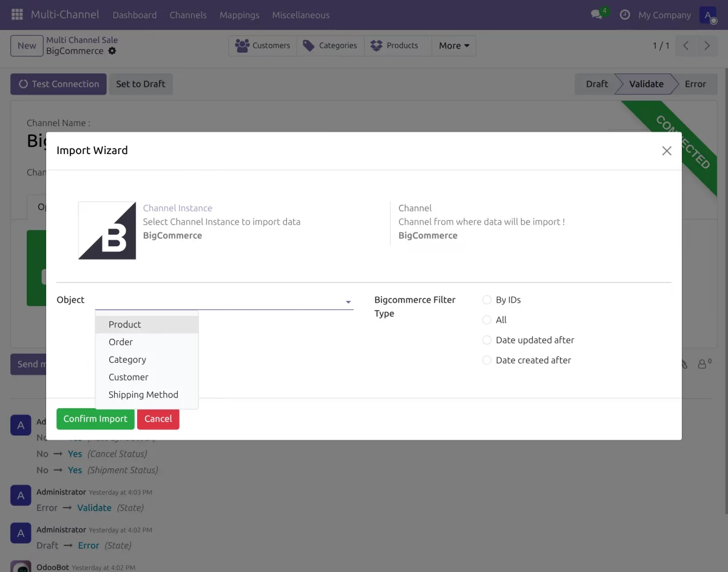
Task: Click the Set to Draft button
Action: (141, 84)
